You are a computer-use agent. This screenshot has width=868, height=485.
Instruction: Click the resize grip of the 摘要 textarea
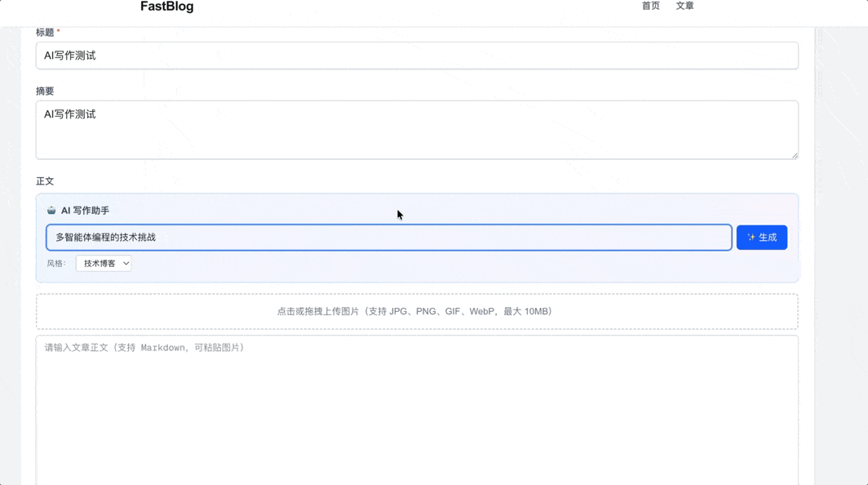click(x=794, y=157)
